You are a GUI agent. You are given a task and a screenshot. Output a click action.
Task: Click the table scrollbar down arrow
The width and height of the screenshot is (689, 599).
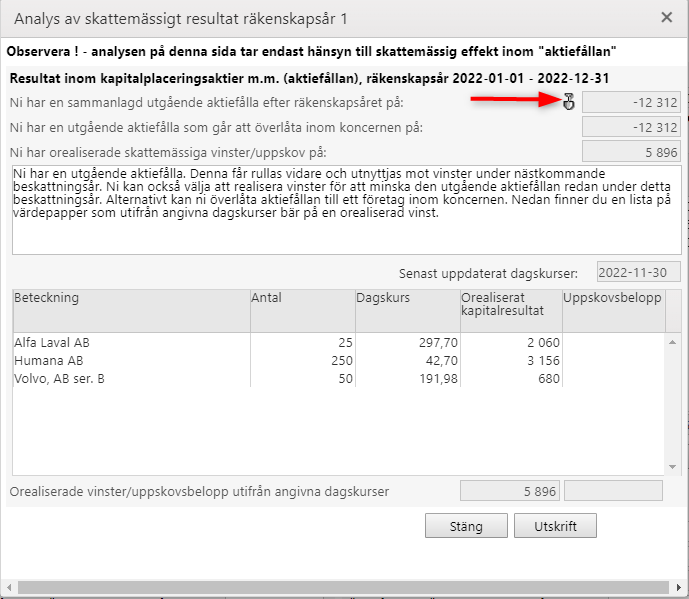pos(672,467)
